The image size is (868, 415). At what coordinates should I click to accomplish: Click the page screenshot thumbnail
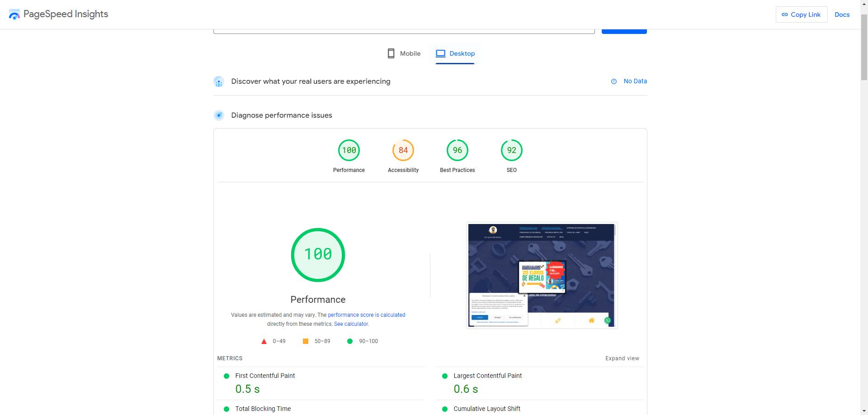(x=542, y=275)
